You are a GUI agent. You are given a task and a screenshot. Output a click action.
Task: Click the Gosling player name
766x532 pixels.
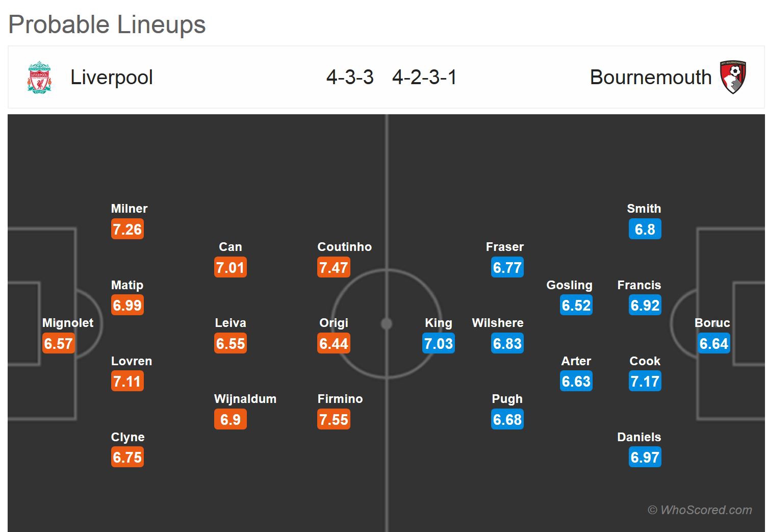point(569,285)
